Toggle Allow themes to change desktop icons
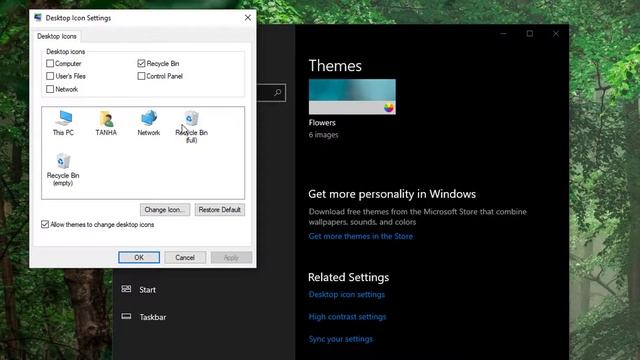 click(45, 224)
